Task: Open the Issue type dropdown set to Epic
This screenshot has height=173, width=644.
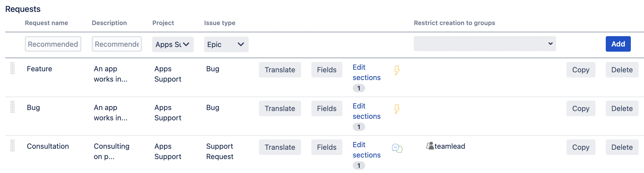Action: click(x=226, y=44)
